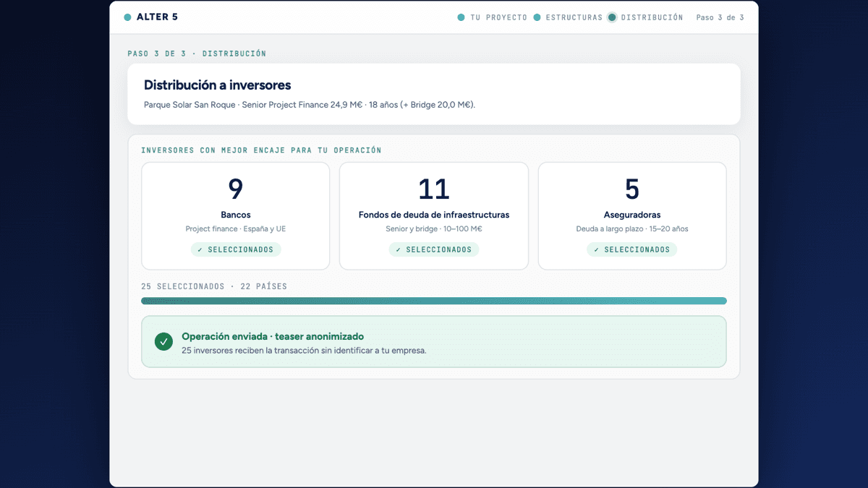Click the selection progress bar
The height and width of the screenshot is (488, 868).
click(x=434, y=301)
